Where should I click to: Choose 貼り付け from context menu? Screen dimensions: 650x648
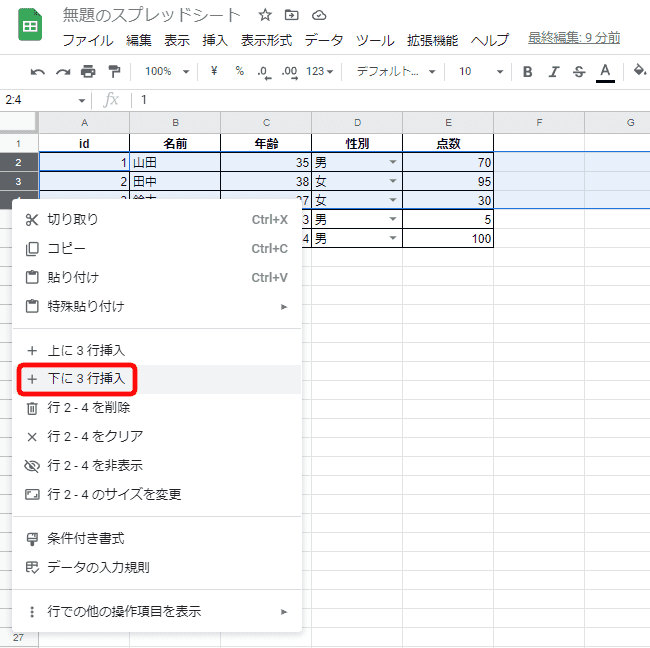[157, 277]
